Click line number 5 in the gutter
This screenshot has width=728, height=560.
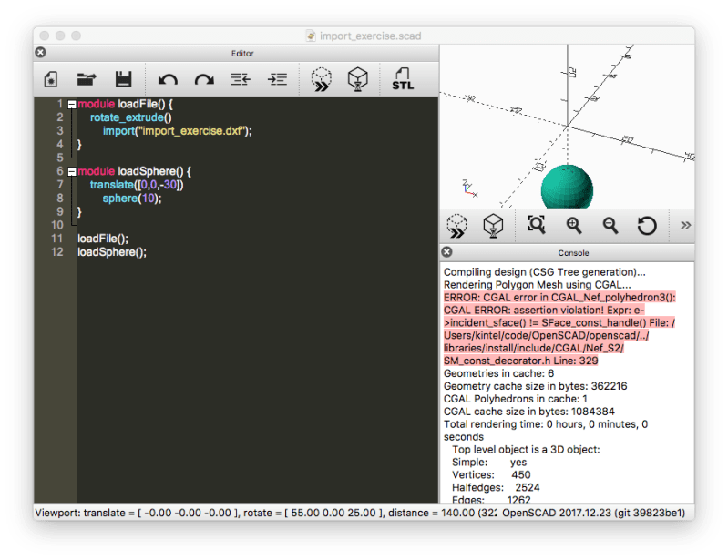59,158
